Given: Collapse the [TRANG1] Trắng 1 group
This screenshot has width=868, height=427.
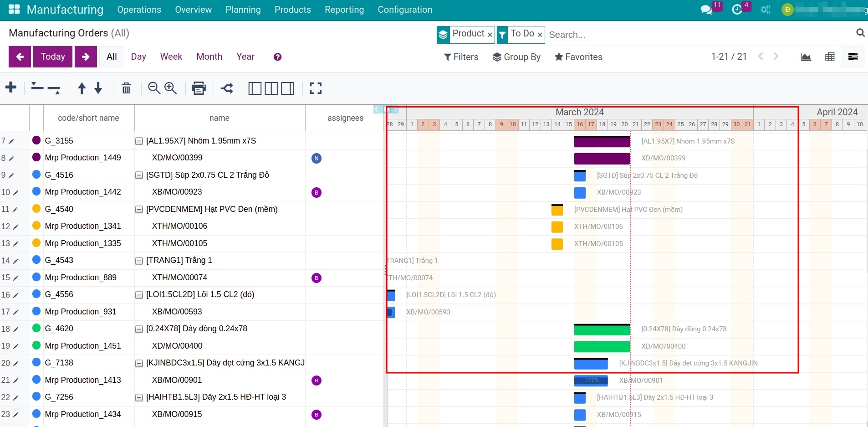Looking at the screenshot, I should click(139, 261).
